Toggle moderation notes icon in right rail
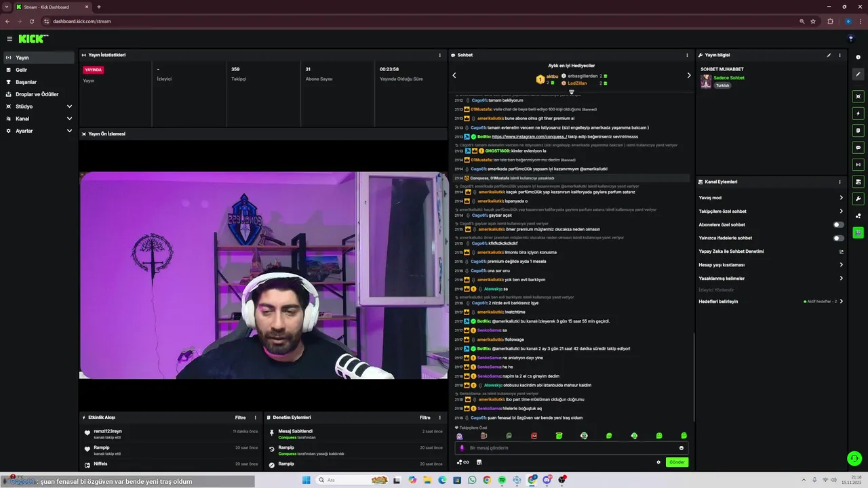This screenshot has height=488, width=868. coord(858,130)
